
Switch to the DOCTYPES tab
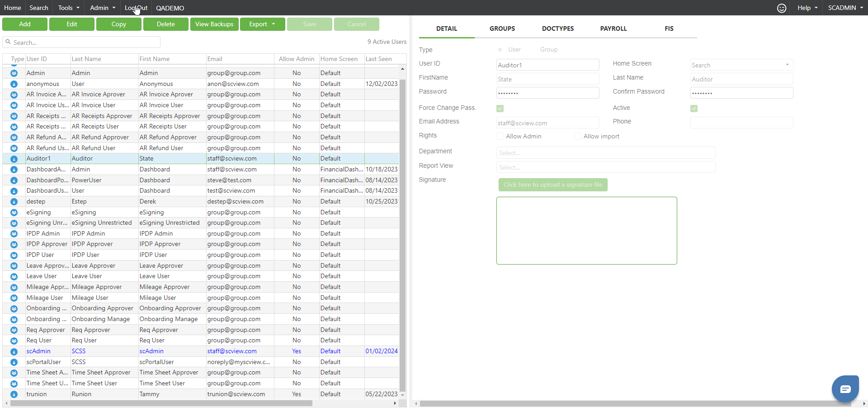coord(558,28)
